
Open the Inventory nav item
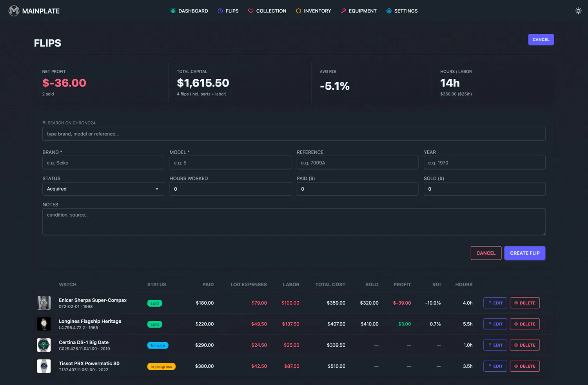(x=314, y=11)
